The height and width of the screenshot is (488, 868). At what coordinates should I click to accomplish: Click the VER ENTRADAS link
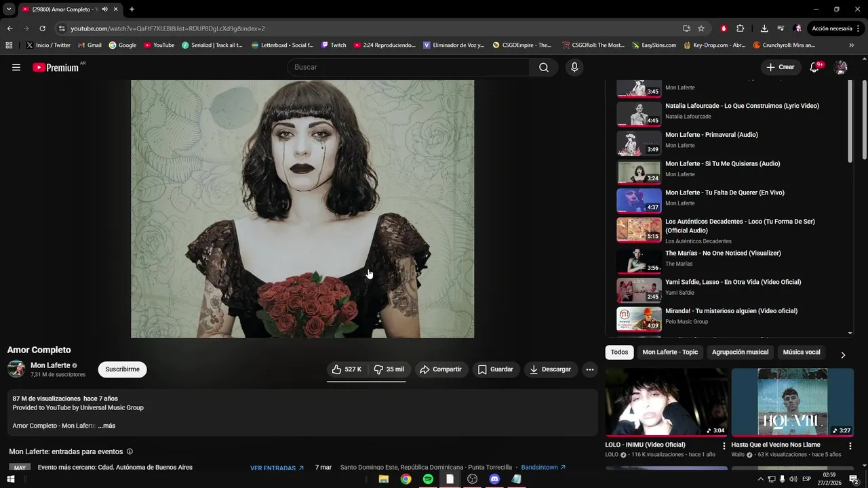pos(277,468)
